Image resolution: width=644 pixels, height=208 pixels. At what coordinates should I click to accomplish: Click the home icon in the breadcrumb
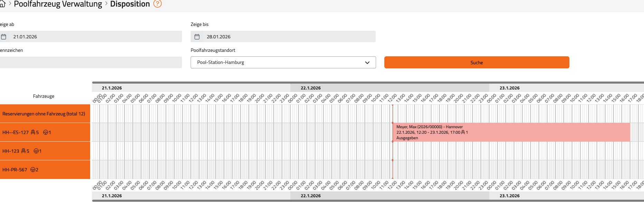point(2,4)
